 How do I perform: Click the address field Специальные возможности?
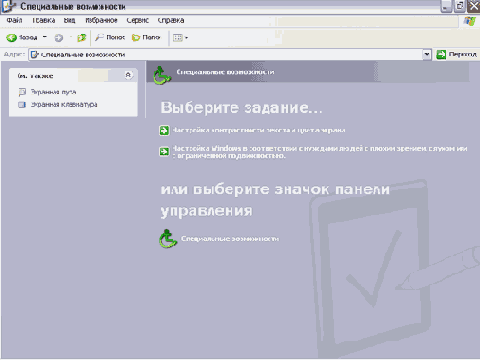[226, 54]
